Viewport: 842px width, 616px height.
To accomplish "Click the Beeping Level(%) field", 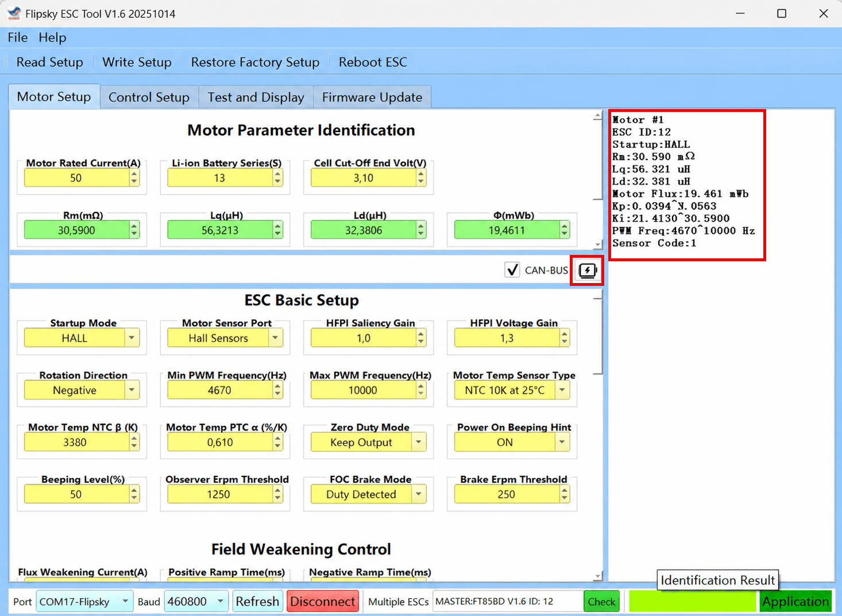I will (x=76, y=494).
